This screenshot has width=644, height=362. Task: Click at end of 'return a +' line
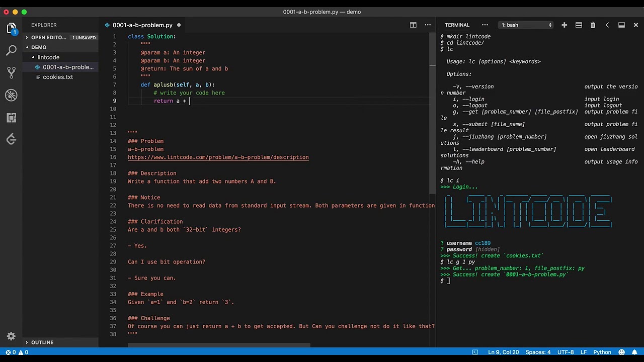(x=190, y=101)
